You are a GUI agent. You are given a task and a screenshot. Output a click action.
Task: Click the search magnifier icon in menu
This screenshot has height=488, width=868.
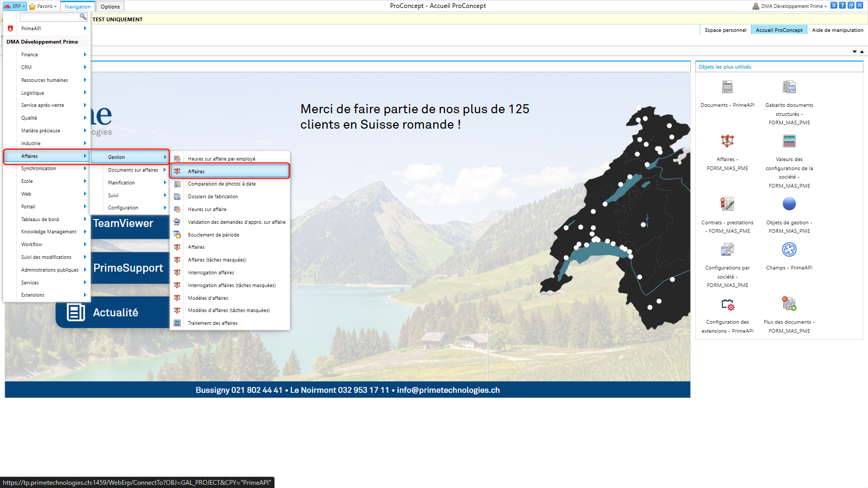[84, 17]
